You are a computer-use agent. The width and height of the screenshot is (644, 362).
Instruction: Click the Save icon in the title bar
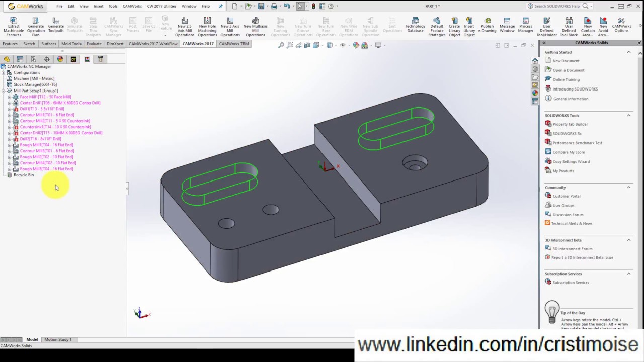(261, 6)
